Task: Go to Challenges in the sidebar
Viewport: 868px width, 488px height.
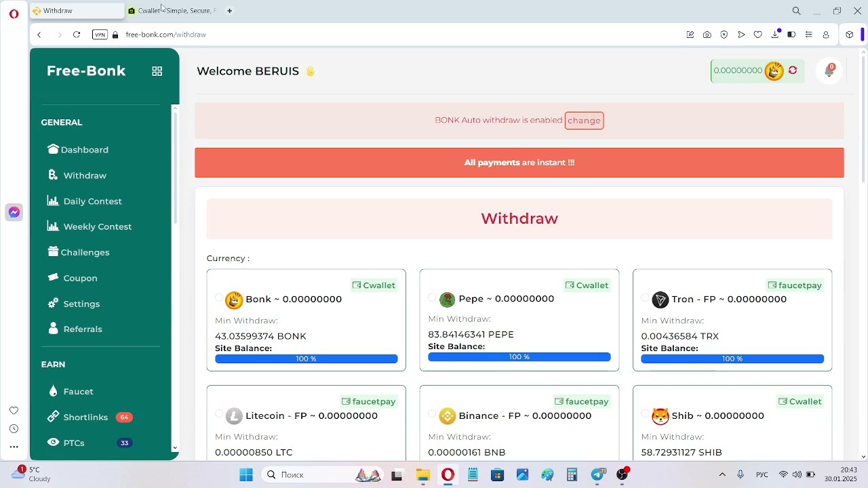Action: point(79,252)
